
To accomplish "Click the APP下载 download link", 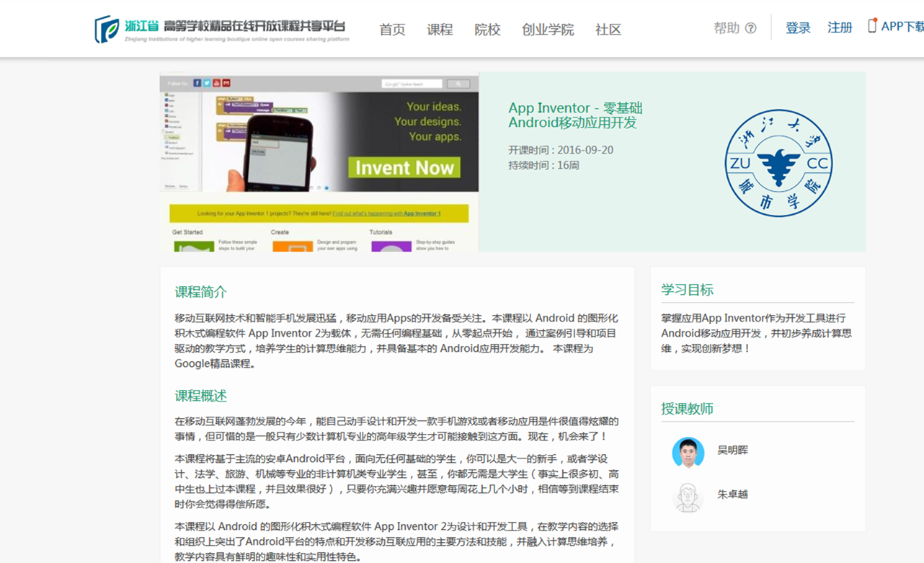I will pyautogui.click(x=902, y=27).
